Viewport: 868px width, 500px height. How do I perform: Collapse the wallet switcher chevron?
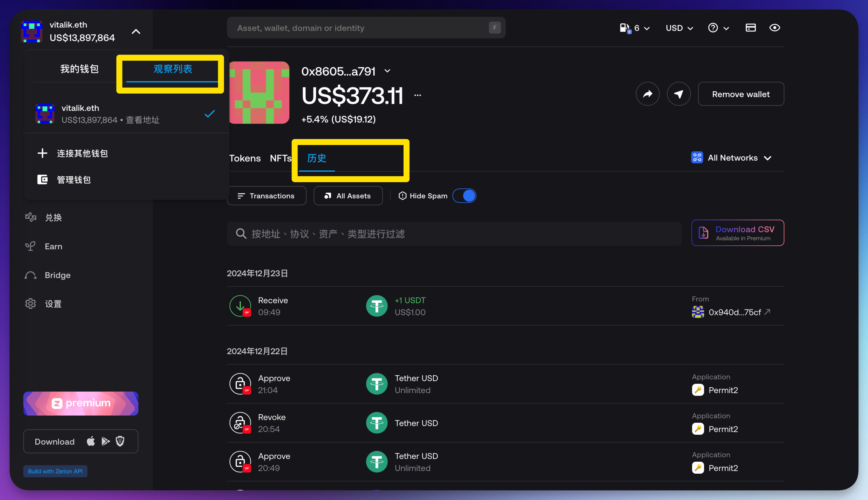(x=136, y=31)
